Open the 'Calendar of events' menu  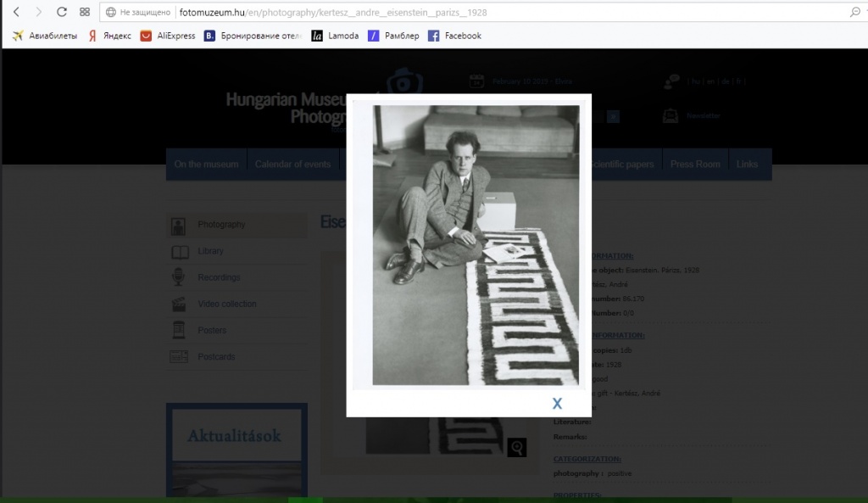(292, 164)
